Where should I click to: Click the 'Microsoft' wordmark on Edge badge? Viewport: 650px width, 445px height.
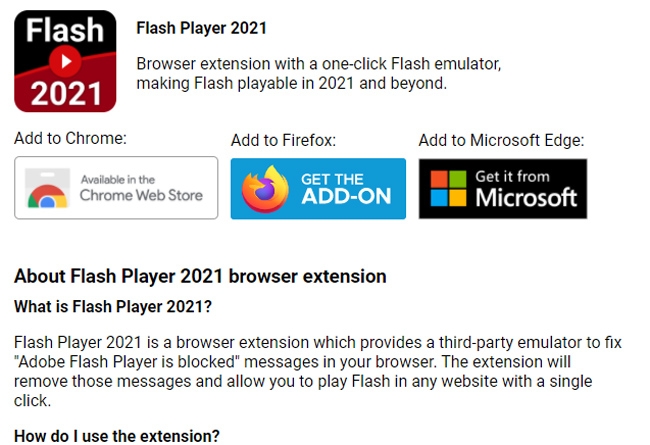[526, 197]
